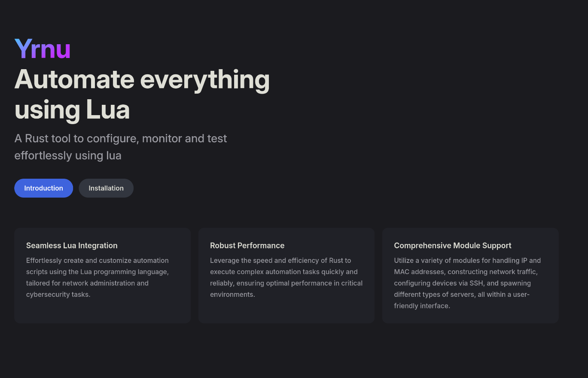This screenshot has height=378, width=588.
Task: Select the Comprehensive Module Support card title
Action: point(452,246)
